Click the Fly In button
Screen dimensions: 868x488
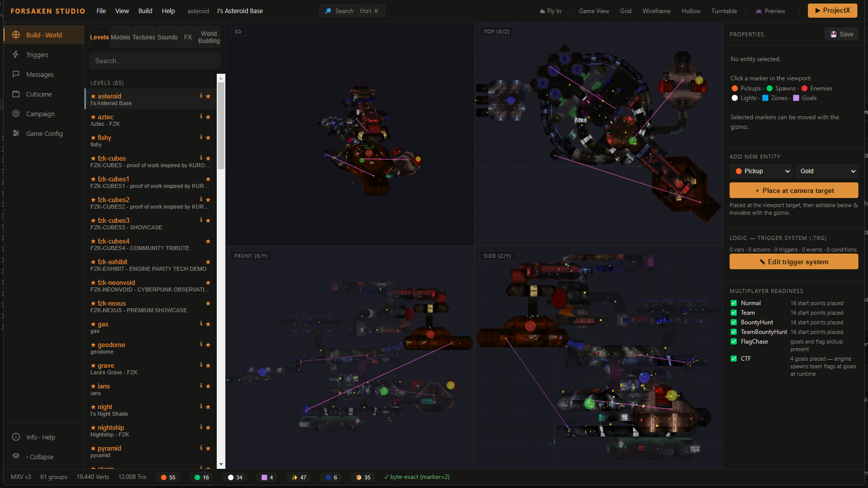click(x=551, y=11)
